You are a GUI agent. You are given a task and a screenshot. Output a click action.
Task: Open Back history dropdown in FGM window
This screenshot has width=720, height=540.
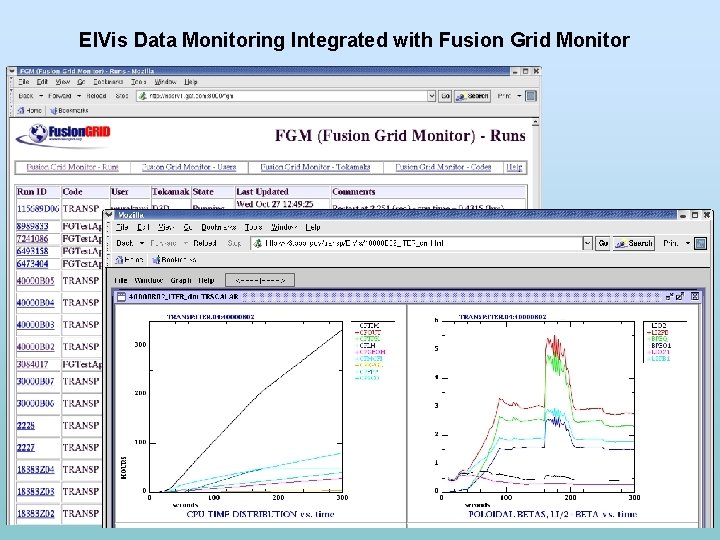click(41, 96)
